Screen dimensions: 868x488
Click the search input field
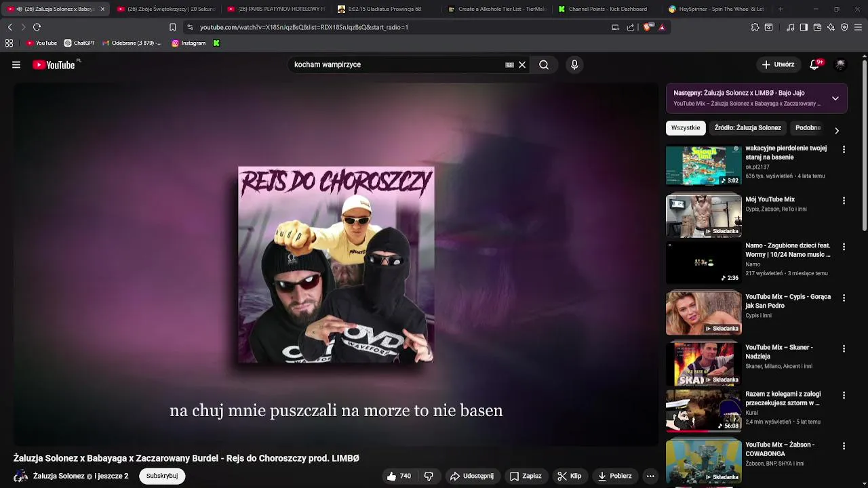pos(397,65)
